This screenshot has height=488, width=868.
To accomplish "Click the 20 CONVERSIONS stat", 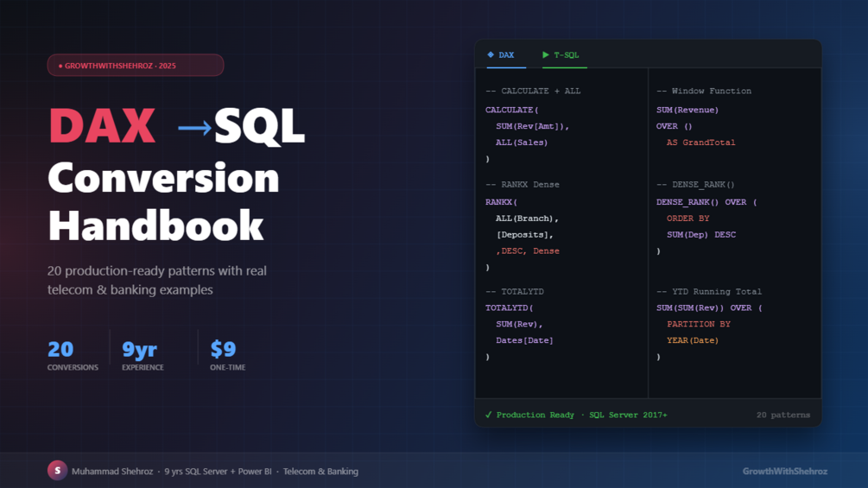I will tap(73, 355).
